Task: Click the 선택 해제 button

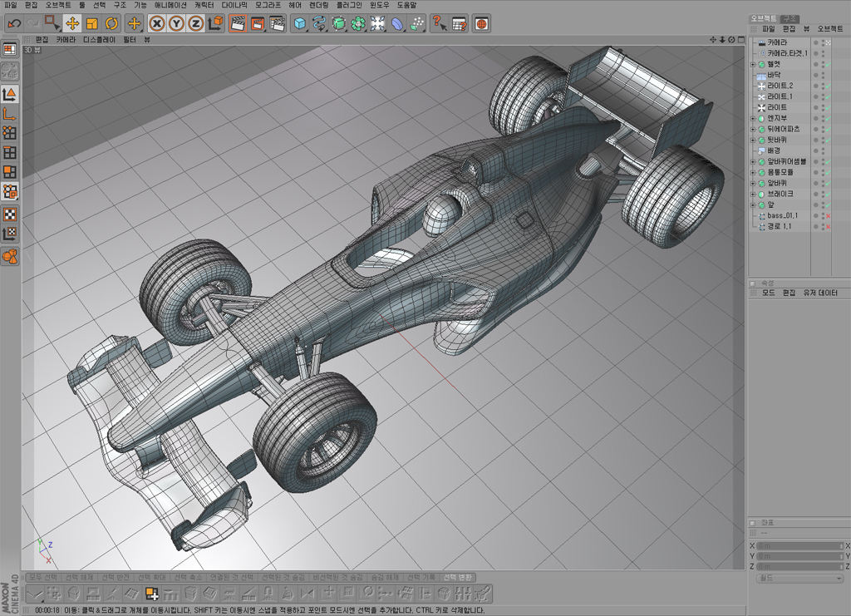Action: (79, 578)
